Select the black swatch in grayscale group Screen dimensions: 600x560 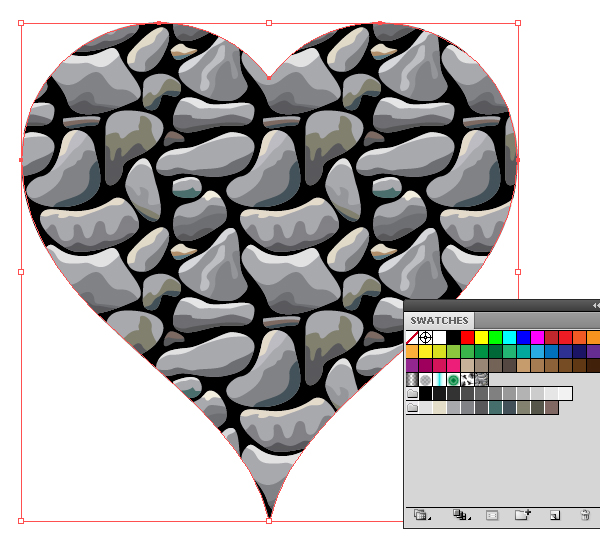tap(426, 393)
